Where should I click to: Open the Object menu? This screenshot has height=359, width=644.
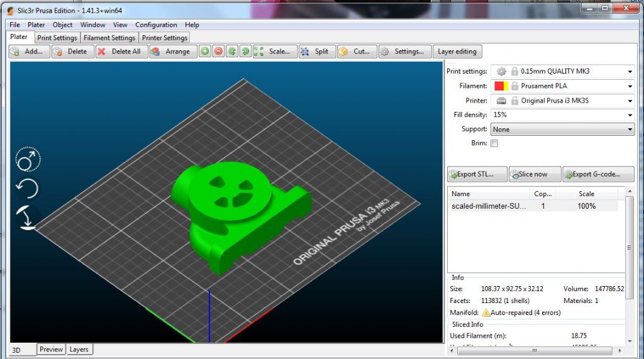[62, 25]
